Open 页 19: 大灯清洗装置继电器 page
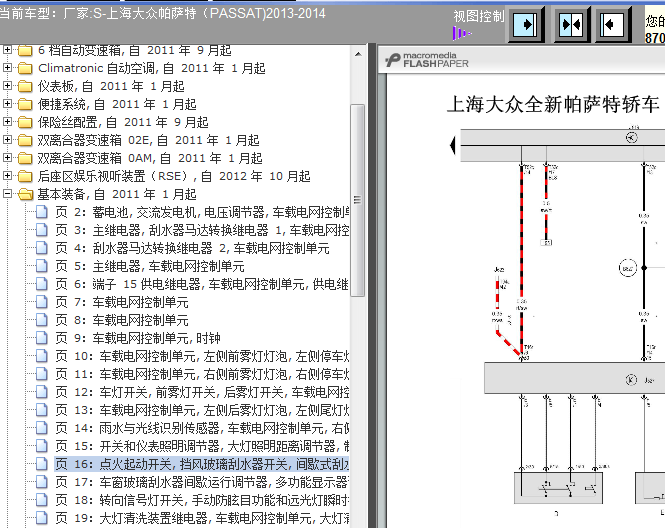 coord(202,519)
